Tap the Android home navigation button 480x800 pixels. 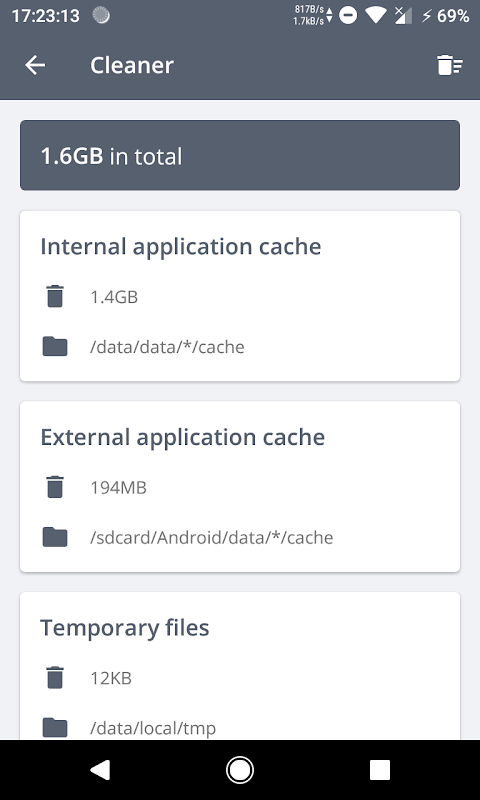point(240,769)
